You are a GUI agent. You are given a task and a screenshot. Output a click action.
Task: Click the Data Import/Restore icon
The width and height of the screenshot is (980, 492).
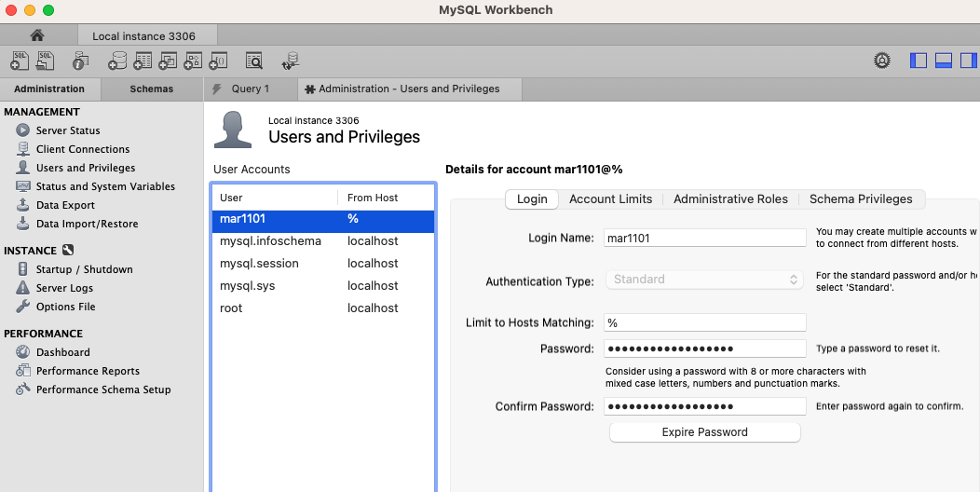tap(23, 224)
